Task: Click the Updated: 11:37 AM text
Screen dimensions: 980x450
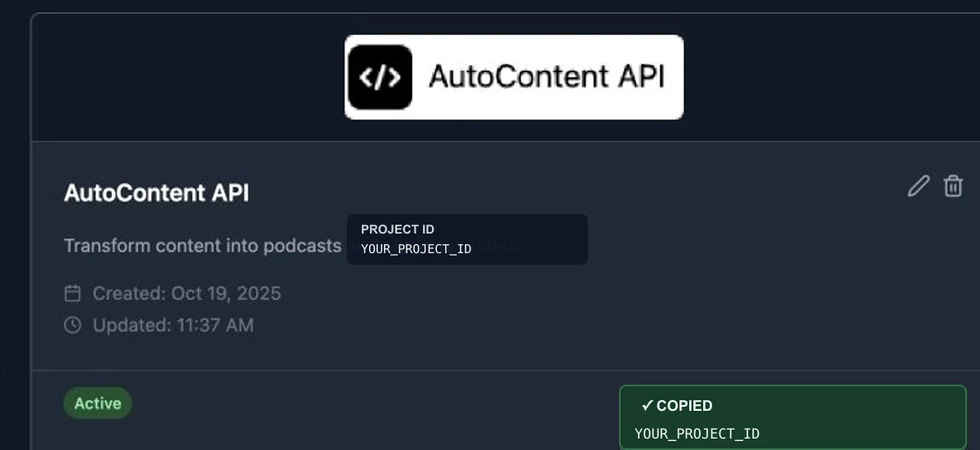Action: [173, 325]
